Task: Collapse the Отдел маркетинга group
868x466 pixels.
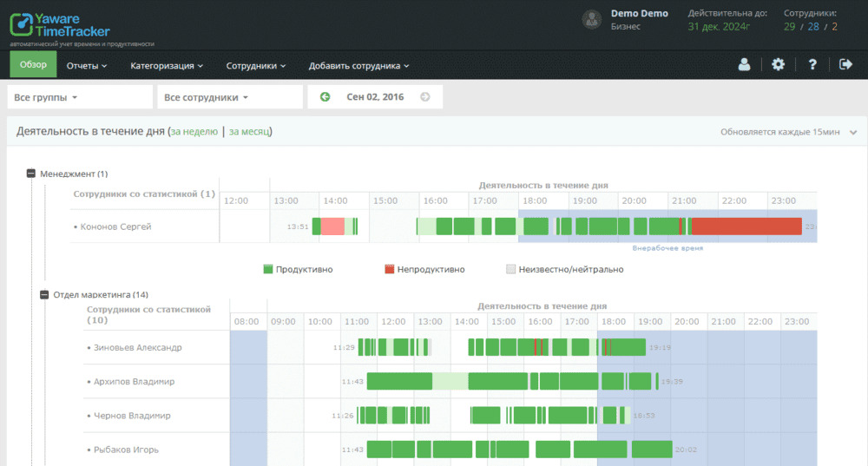Action: coord(44,294)
